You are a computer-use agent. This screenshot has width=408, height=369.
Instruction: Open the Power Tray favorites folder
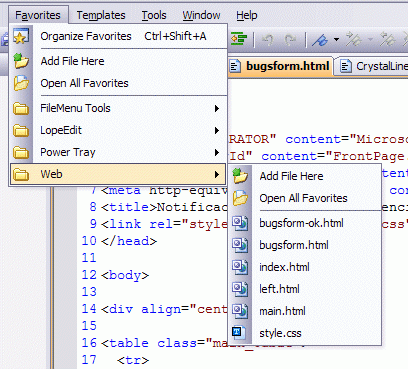pos(118,152)
